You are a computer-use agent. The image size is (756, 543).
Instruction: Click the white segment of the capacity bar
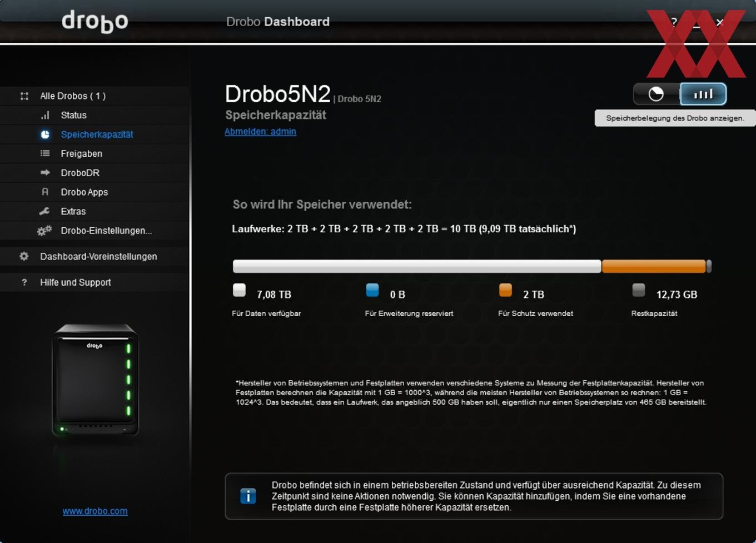coord(417,266)
